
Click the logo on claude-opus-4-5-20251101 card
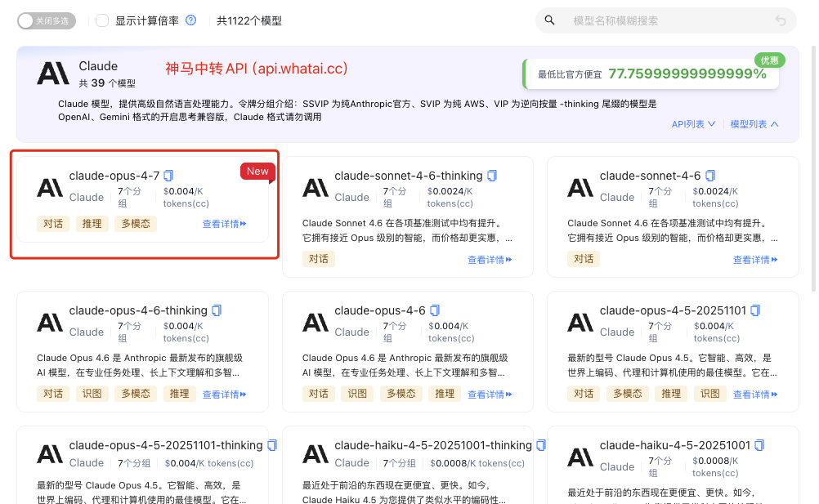[580, 323]
